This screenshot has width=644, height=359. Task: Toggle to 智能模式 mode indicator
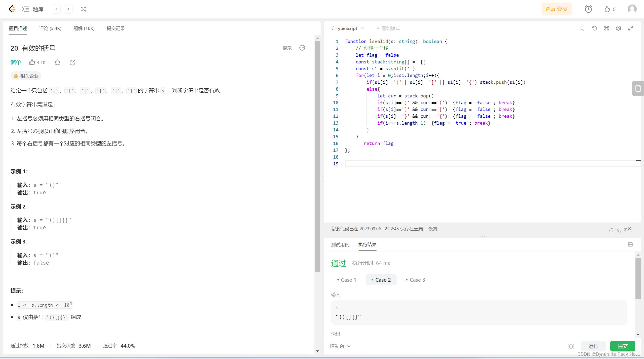click(377, 28)
